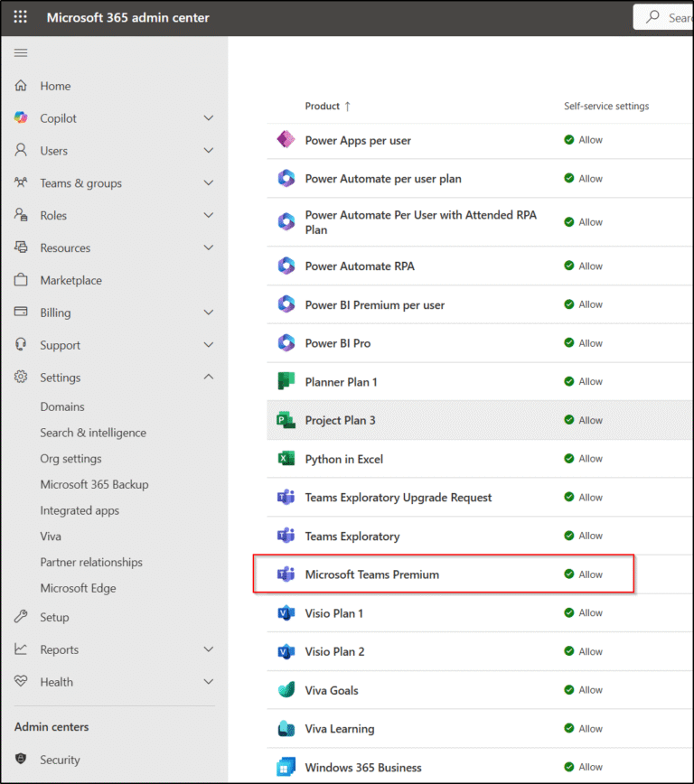694x784 pixels.
Task: Select the Microsoft Teams Premium icon
Action: click(x=286, y=574)
